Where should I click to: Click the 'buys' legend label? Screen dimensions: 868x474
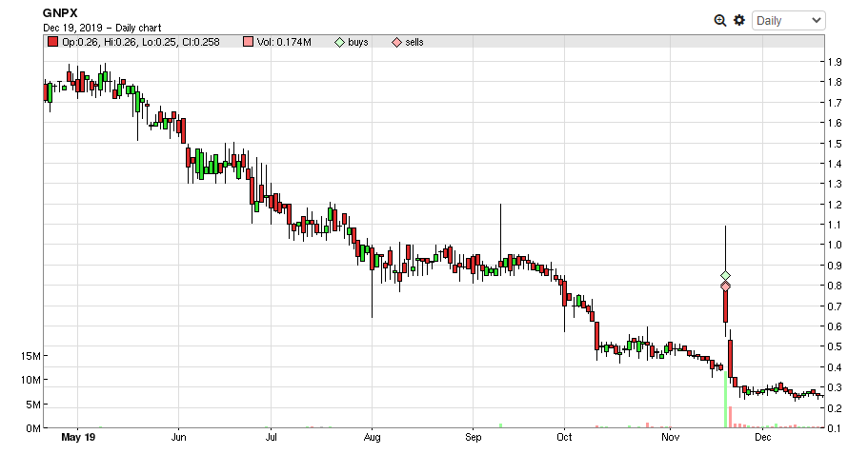[358, 42]
